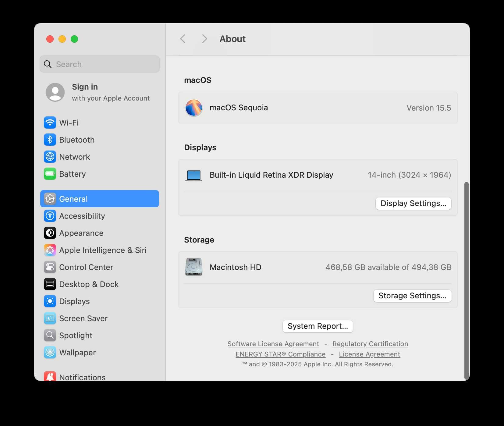Open Apple Intelligence & Siri icon
504x426 pixels.
point(50,250)
